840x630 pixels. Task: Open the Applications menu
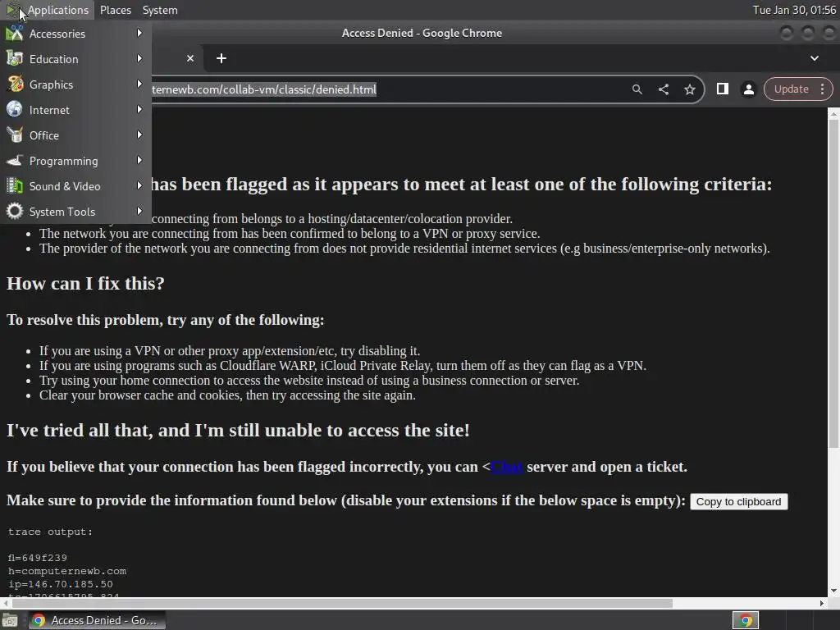click(47, 10)
